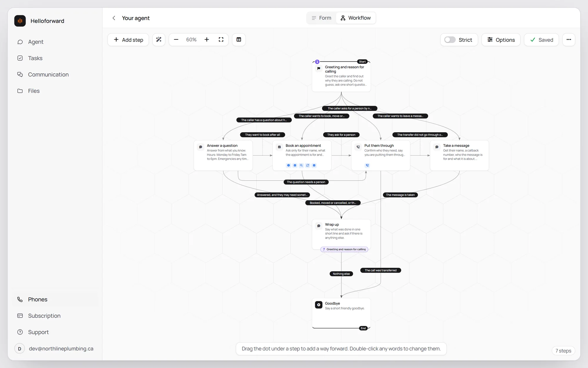Screen dimensions: 588x368
Task: Select the Greeting and reason for calling step
Action: 341,77
